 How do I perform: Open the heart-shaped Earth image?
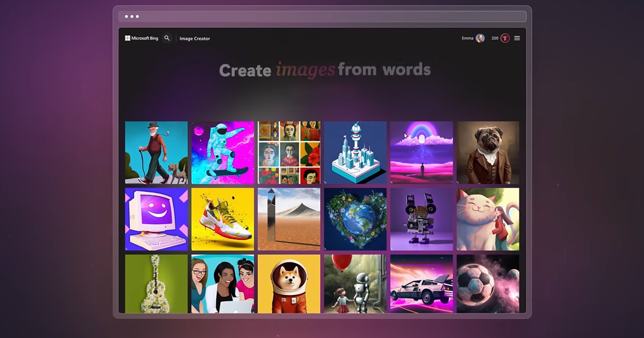pos(355,219)
